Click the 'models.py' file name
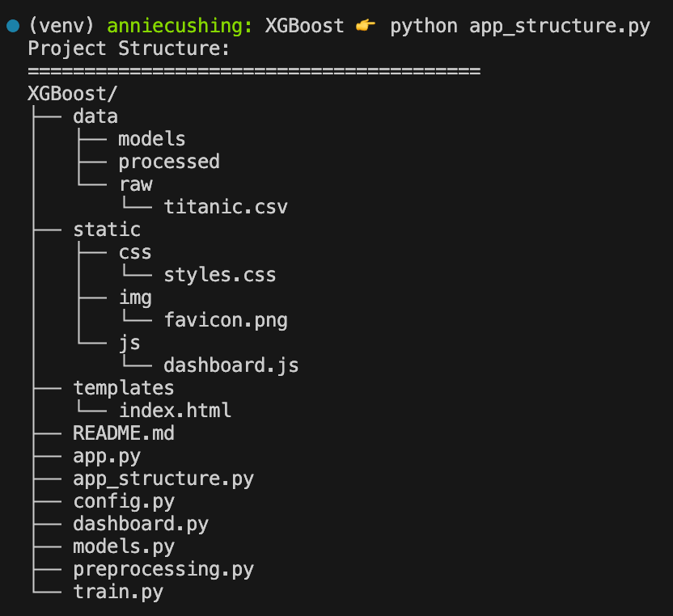 [x=124, y=547]
